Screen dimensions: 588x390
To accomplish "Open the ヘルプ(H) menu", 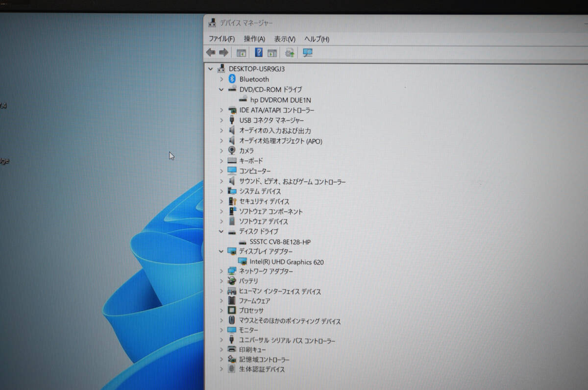I will pyautogui.click(x=317, y=39).
